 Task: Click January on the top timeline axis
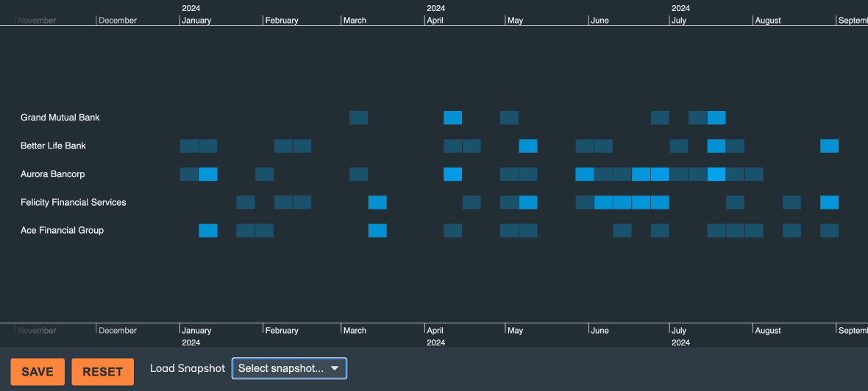[x=196, y=21]
